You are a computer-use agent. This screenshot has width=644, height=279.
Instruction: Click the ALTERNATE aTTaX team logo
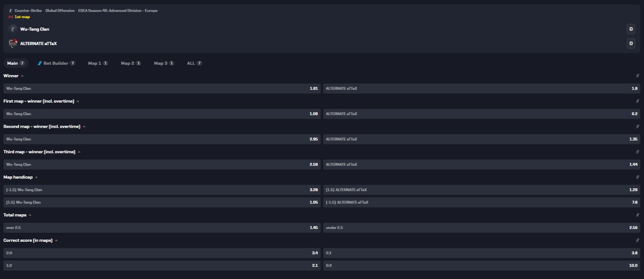13,43
